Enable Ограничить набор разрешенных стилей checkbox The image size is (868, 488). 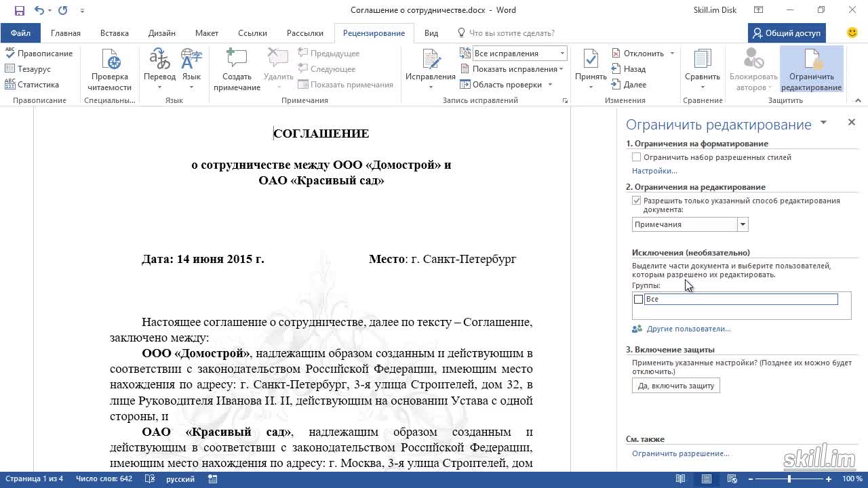click(636, 157)
